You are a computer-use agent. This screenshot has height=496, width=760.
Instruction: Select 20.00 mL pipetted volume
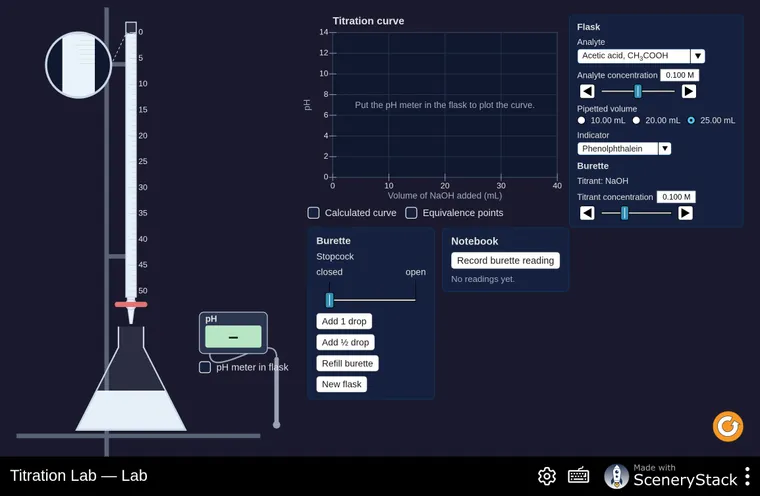tap(636, 120)
